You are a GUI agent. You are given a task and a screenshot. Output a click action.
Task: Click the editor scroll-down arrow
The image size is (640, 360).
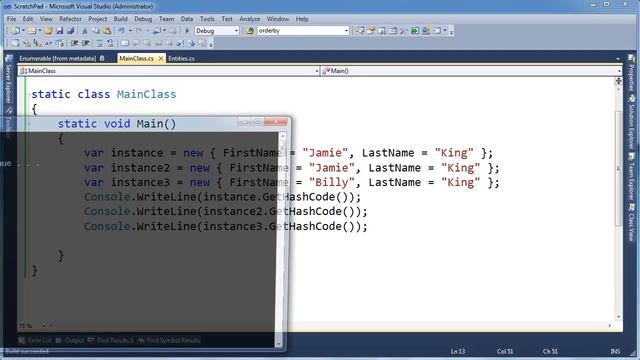[618, 317]
